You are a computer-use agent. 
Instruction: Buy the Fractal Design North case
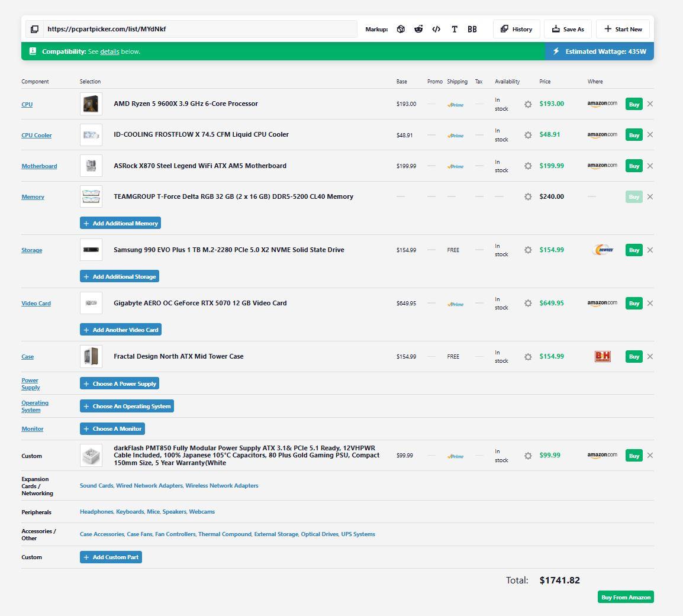point(634,356)
